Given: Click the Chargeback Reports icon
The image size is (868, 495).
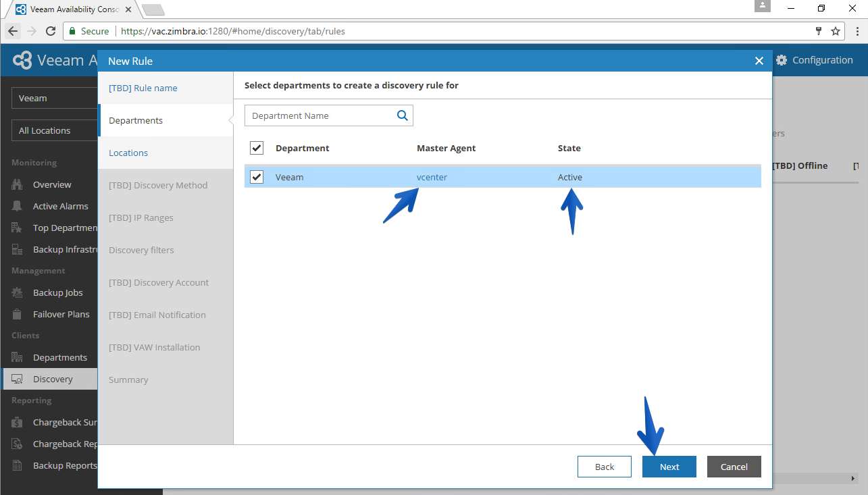Looking at the screenshot, I should point(18,444).
